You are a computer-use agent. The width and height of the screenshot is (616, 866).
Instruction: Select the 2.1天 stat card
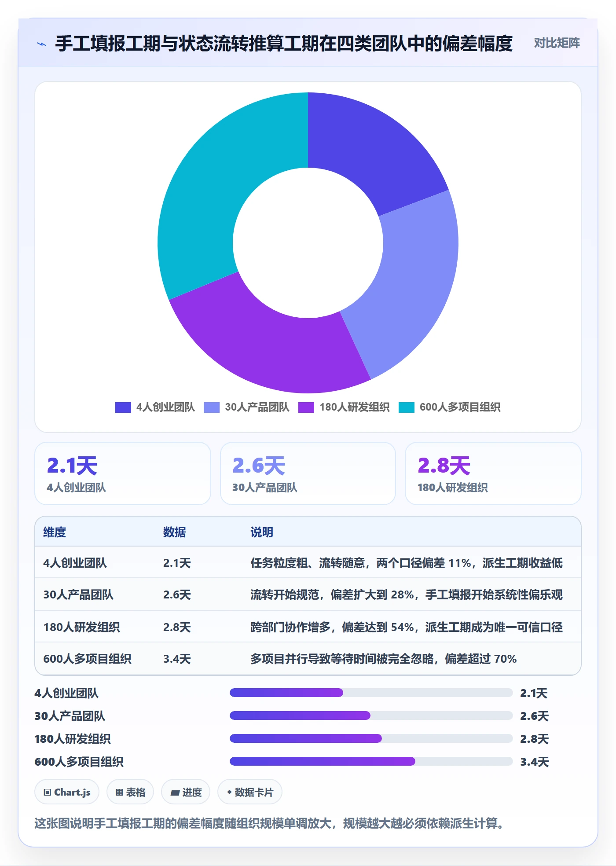tap(123, 473)
